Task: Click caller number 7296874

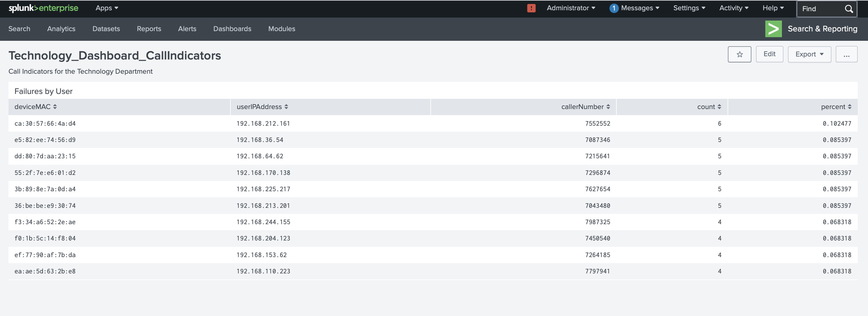Action: [597, 173]
